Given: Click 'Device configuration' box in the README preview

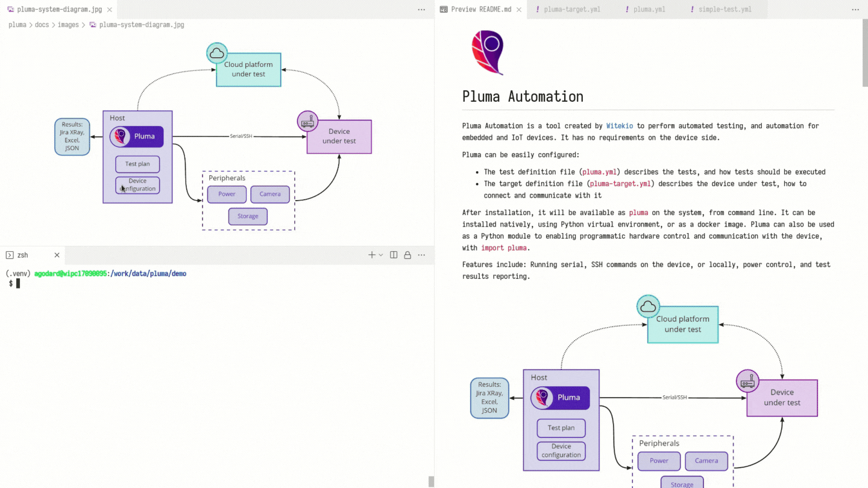Looking at the screenshot, I should pyautogui.click(x=561, y=451).
